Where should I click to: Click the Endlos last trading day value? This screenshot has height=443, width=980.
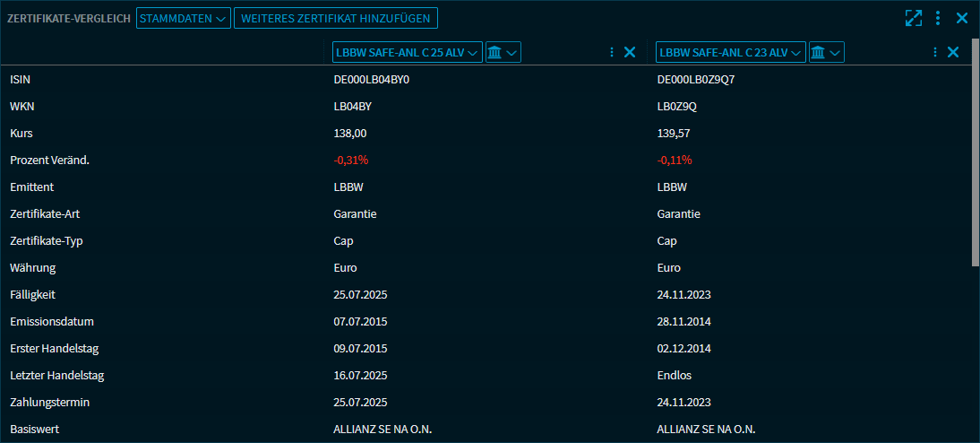(675, 375)
